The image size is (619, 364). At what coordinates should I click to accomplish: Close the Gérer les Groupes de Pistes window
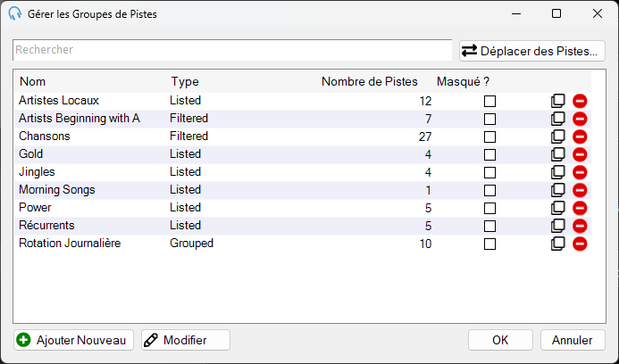598,13
